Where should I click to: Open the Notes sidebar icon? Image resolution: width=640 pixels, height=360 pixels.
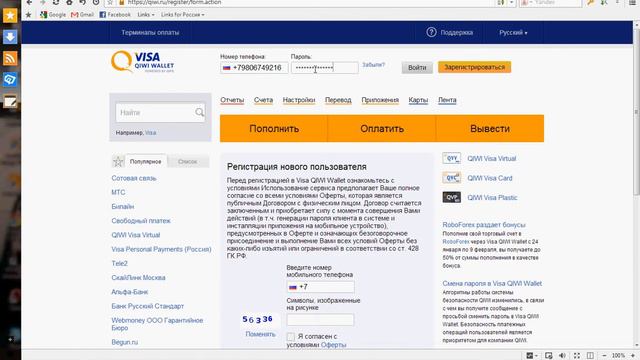[10, 101]
